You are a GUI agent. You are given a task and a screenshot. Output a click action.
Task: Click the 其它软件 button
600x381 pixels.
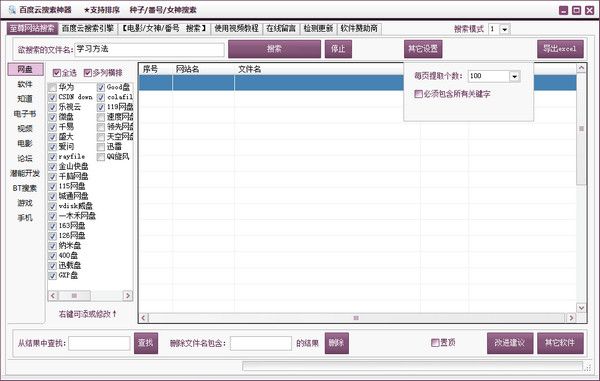point(560,343)
